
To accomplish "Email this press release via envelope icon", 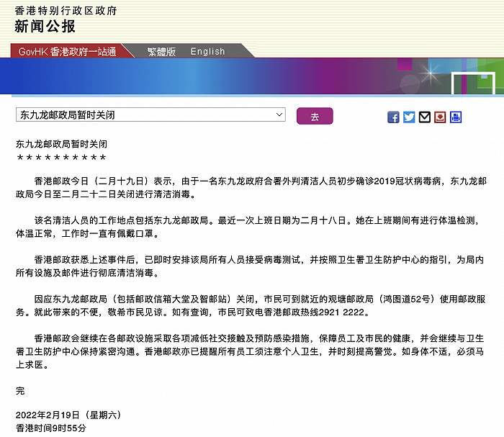I will pyautogui.click(x=424, y=117).
